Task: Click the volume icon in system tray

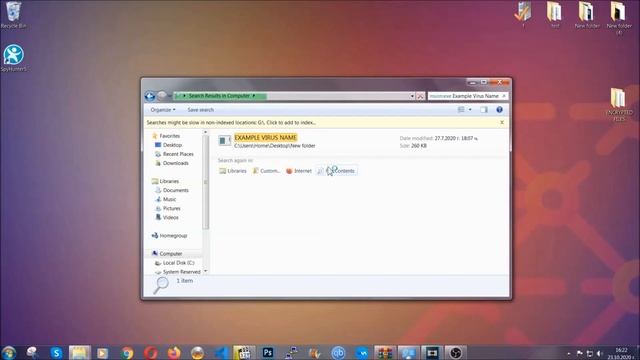Action: point(600,353)
